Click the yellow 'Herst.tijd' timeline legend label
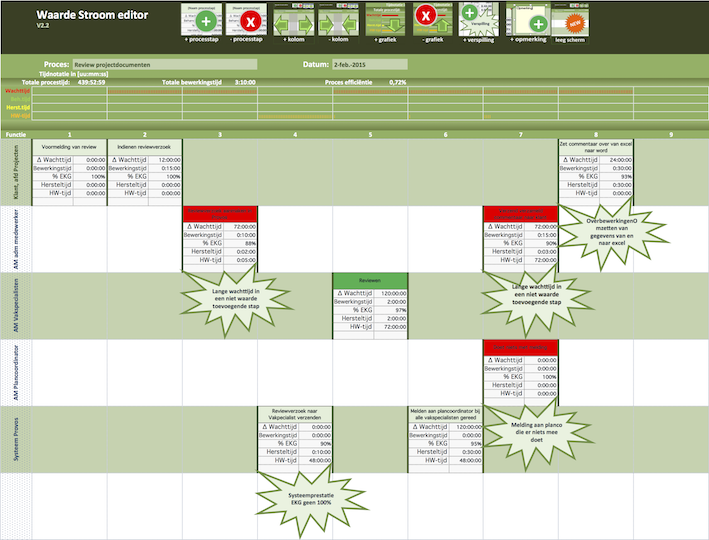This screenshot has height=540, width=709. tap(18, 108)
